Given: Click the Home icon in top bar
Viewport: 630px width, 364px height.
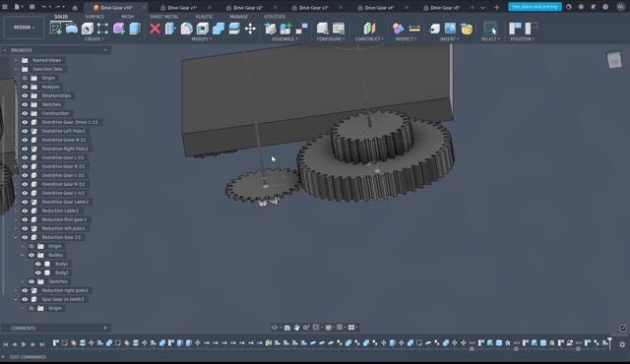Looking at the screenshot, I should pos(75,7).
